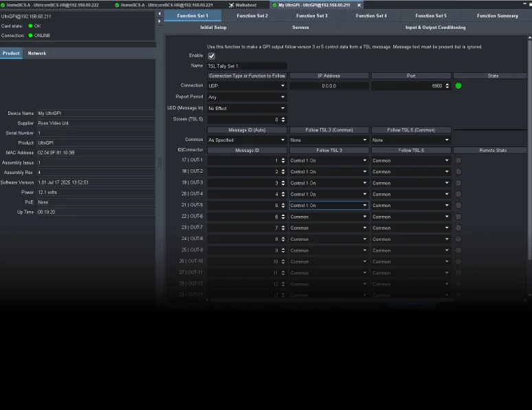Switch to Function Set 3 tab
This screenshot has height=410, width=532.
(x=312, y=16)
